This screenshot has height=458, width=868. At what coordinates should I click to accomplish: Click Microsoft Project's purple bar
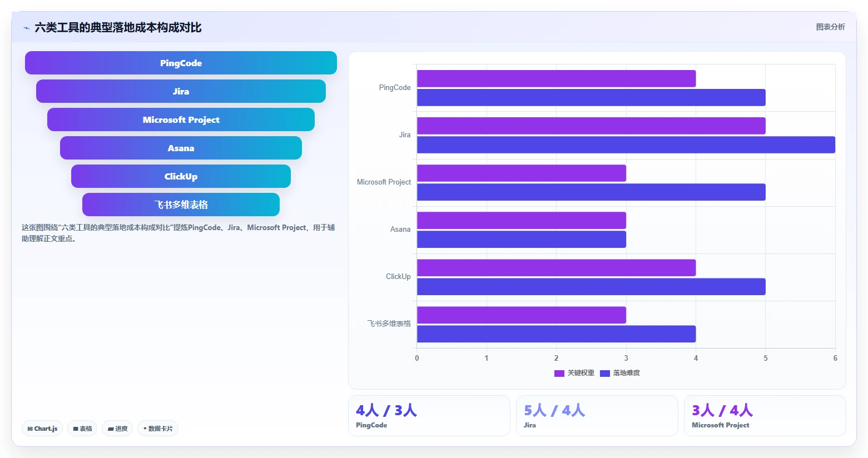pos(522,173)
